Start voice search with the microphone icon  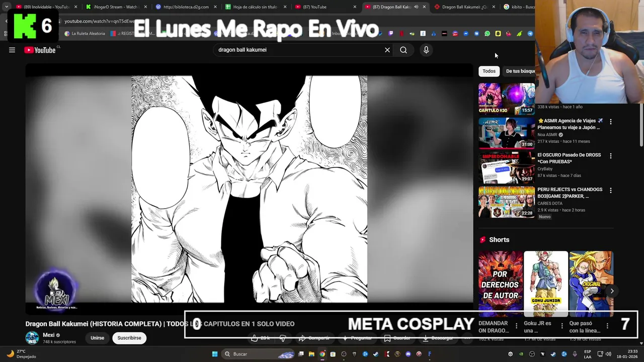point(426,50)
